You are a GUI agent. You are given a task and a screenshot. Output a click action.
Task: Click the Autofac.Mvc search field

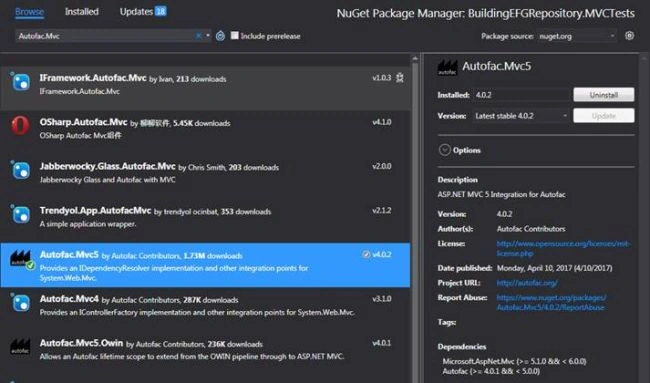[x=106, y=36]
